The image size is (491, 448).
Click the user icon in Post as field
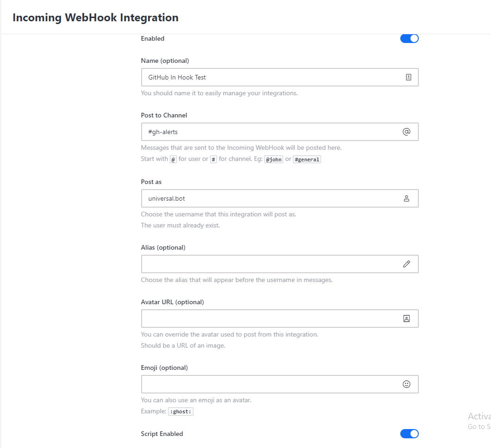click(406, 199)
